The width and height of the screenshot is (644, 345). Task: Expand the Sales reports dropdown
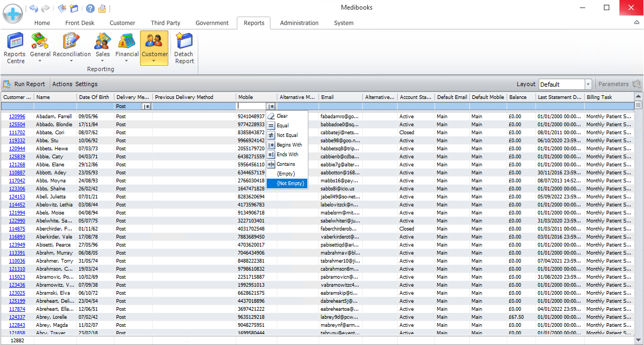click(103, 60)
